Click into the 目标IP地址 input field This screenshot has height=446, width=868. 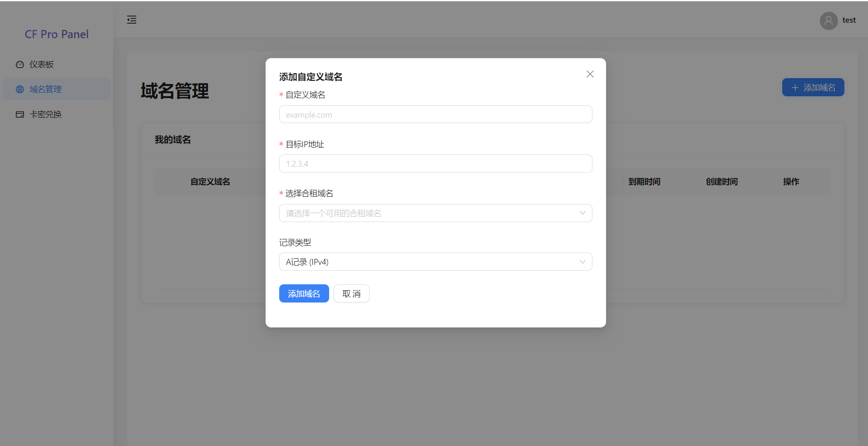(x=435, y=164)
